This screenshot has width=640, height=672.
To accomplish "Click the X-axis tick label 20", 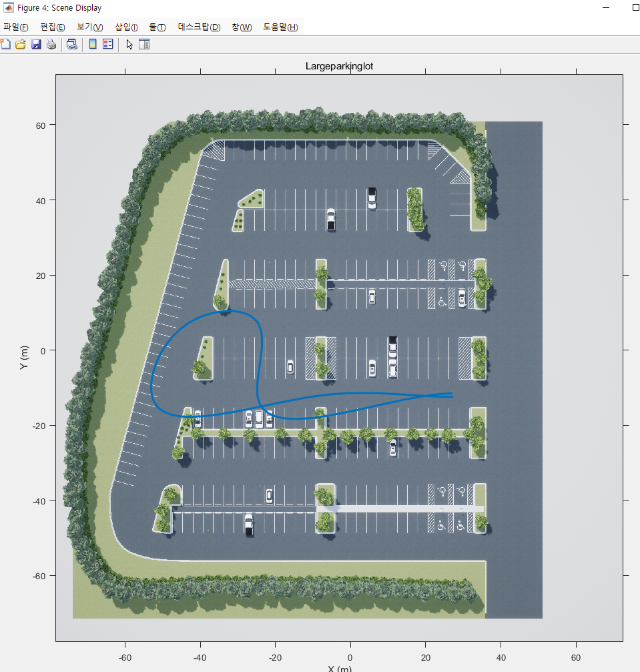I will pyautogui.click(x=425, y=657).
